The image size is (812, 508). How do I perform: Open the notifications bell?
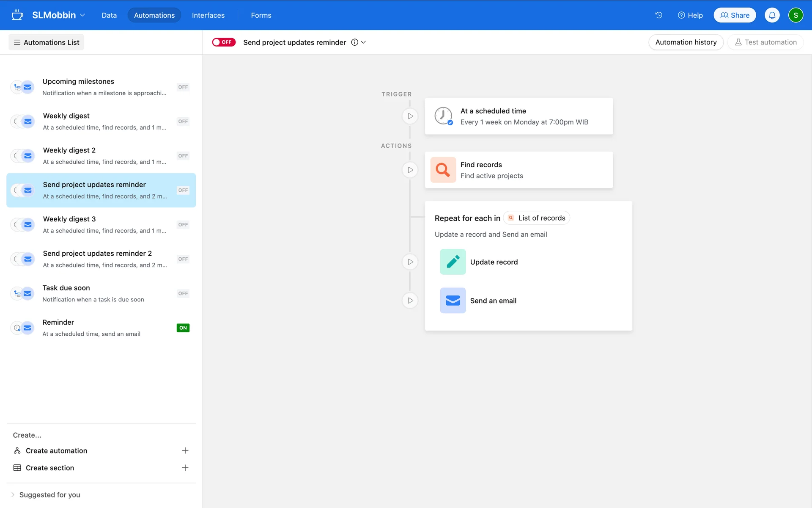coord(772,15)
